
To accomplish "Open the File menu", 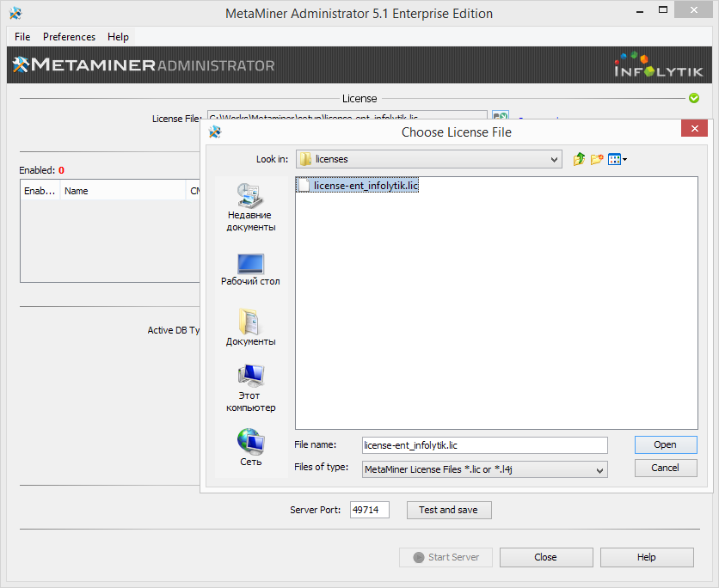I will pyautogui.click(x=22, y=37).
